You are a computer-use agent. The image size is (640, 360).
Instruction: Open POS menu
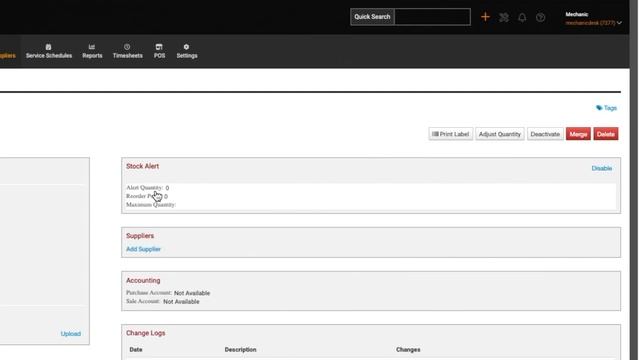coord(159,51)
